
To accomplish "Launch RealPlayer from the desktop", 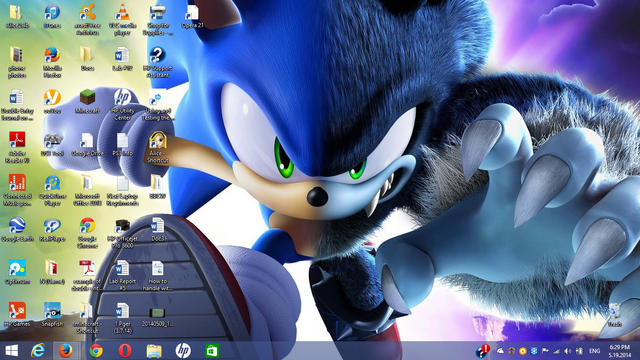I will tap(52, 229).
